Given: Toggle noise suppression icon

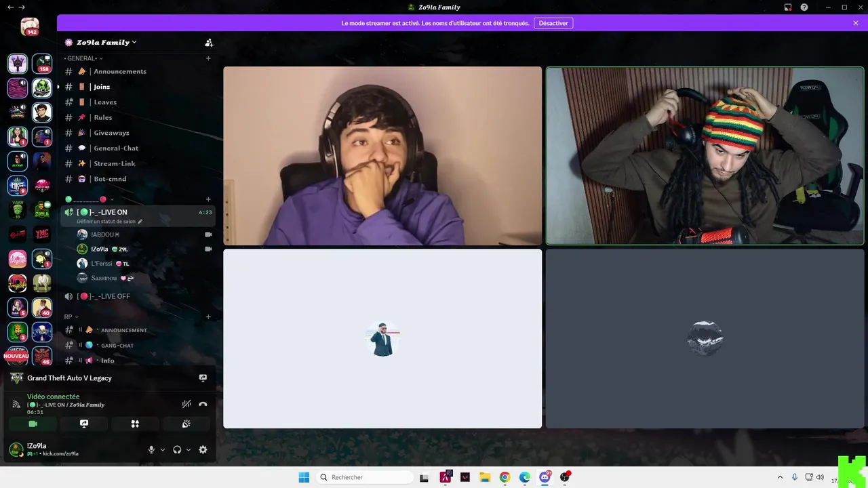Looking at the screenshot, I should (186, 404).
